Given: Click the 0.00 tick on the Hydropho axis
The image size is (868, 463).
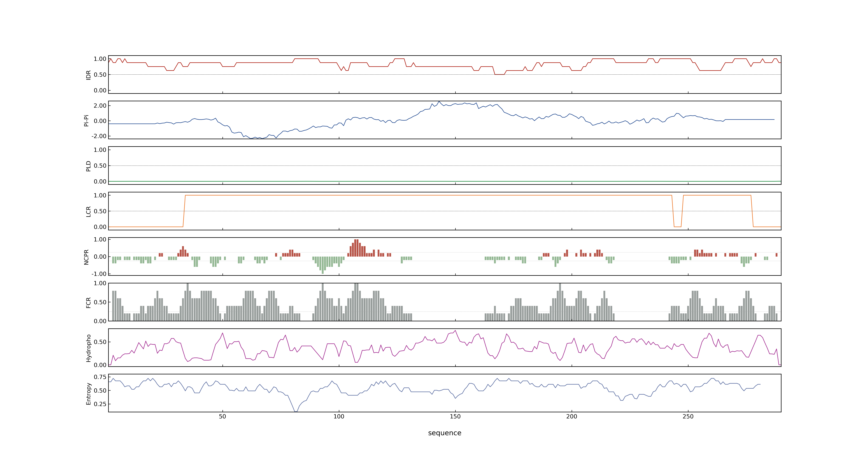Looking at the screenshot, I should pos(100,365).
